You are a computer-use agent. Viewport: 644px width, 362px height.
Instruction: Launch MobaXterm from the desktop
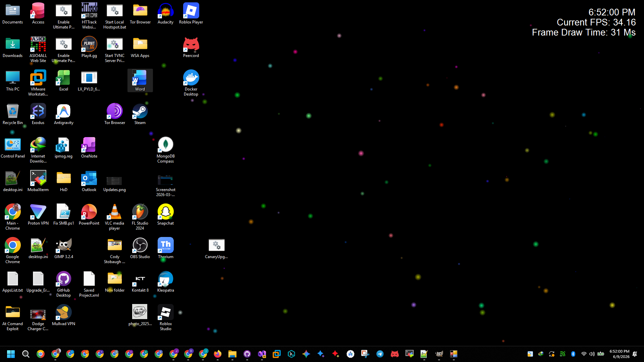(38, 181)
